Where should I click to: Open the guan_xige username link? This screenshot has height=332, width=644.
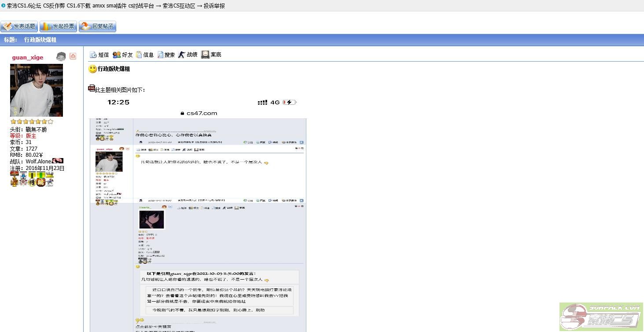[x=28, y=57]
